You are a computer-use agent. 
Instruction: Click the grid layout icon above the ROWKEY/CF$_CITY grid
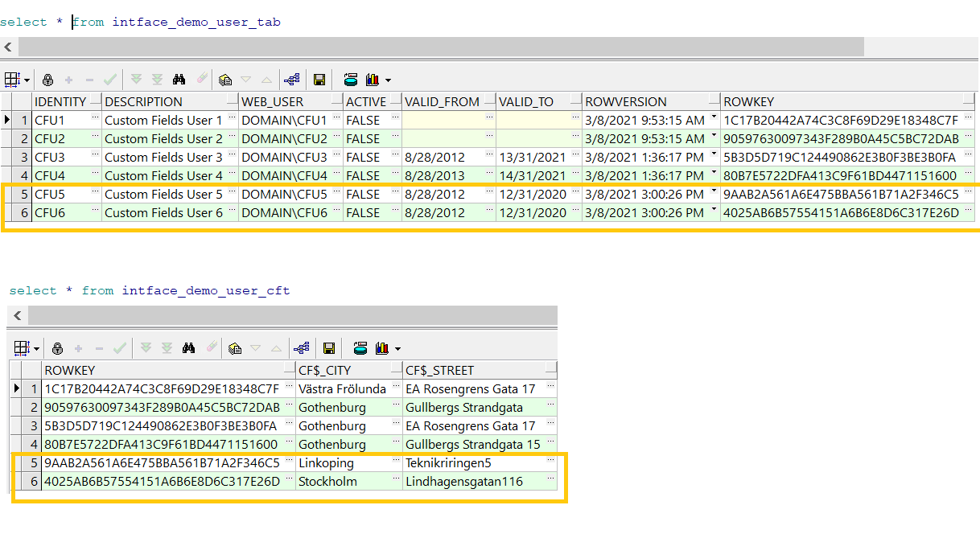coord(23,348)
